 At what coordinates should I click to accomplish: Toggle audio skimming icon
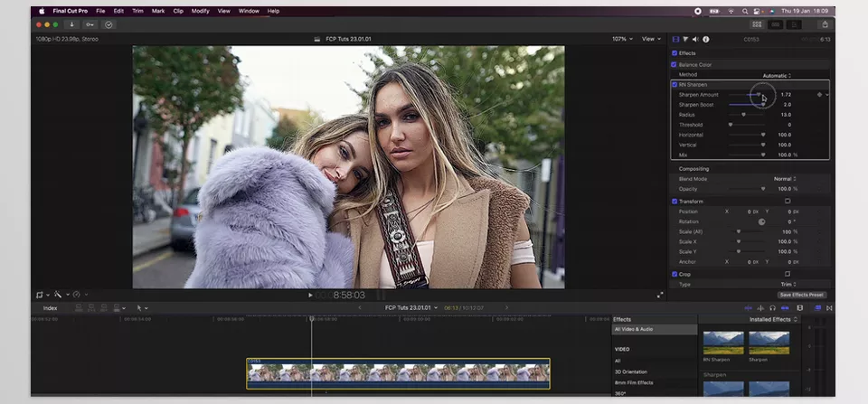click(760, 307)
